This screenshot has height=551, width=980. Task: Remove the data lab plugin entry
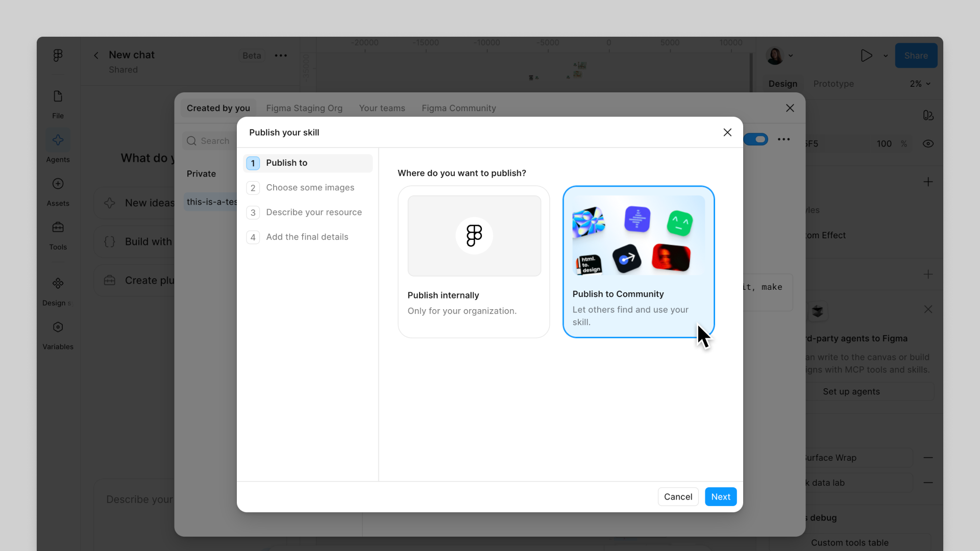click(x=928, y=483)
